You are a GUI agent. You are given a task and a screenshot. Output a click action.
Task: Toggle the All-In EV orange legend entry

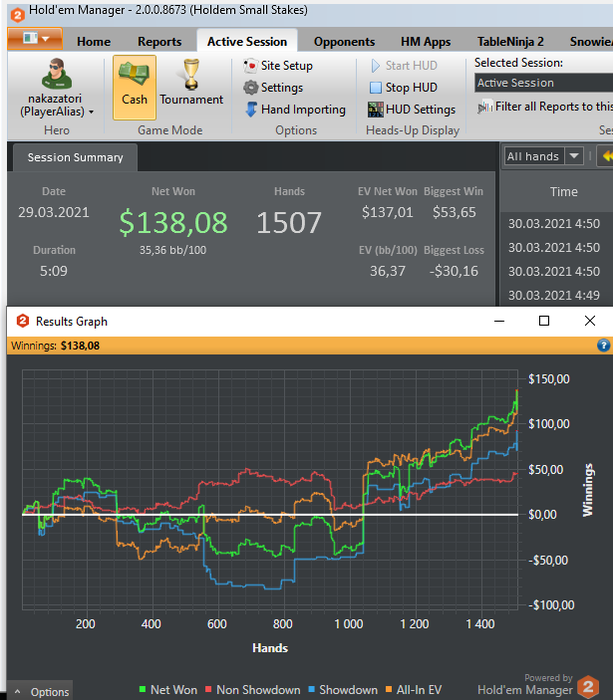point(414,690)
